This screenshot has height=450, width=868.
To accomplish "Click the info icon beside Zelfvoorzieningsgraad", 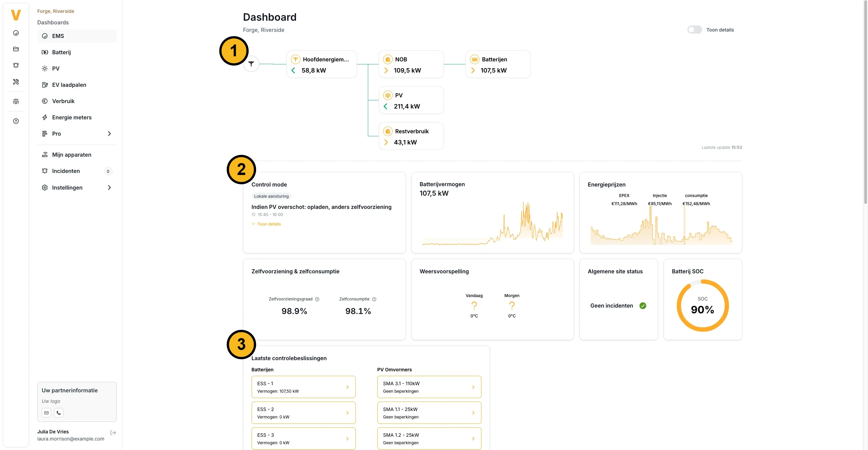I will pos(317,299).
